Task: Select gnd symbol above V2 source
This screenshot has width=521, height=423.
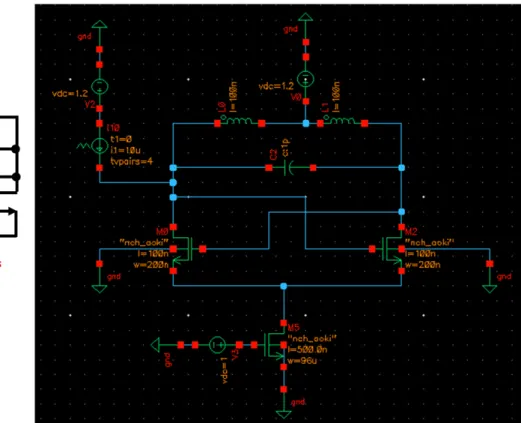Action: pos(99,24)
